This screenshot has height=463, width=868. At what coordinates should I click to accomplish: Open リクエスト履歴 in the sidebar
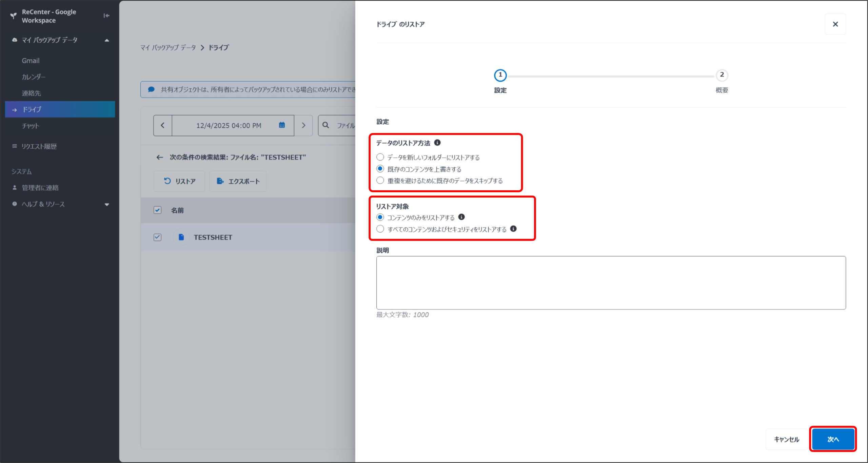(x=39, y=146)
